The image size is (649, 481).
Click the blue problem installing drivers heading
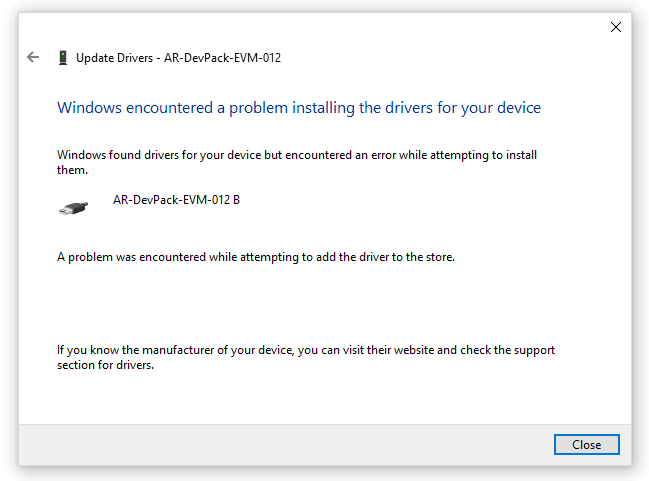coord(299,108)
